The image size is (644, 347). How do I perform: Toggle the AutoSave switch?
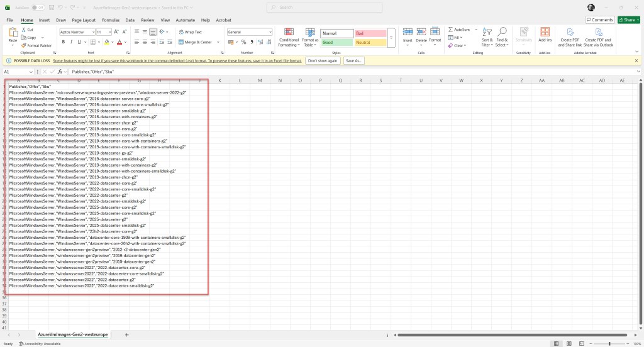(38, 8)
